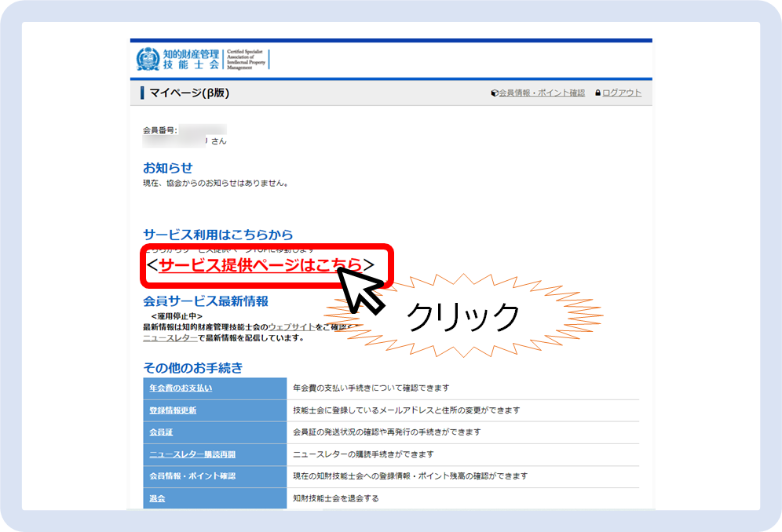Open the ニュースレター link in 最新情報
The height and width of the screenshot is (532, 782).
point(170,337)
